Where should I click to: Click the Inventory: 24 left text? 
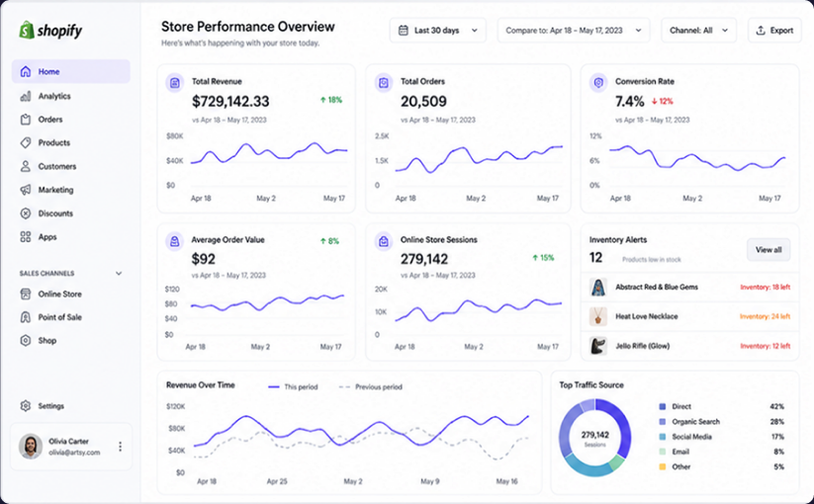click(x=765, y=316)
